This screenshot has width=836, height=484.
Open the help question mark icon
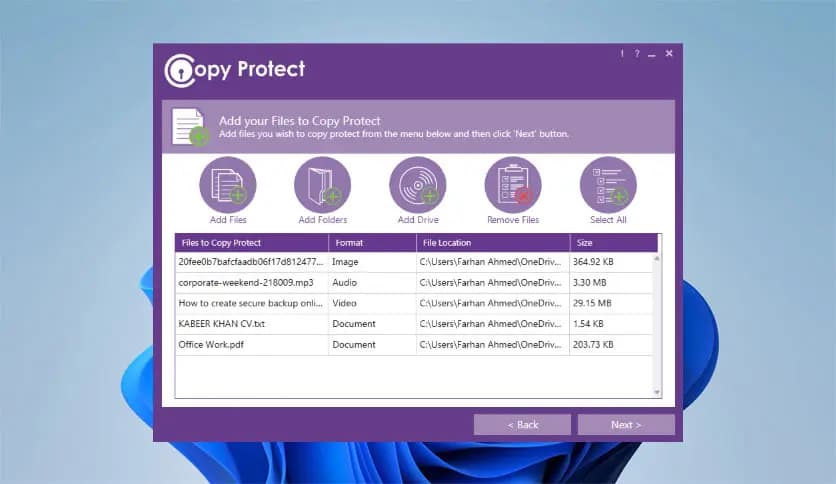pos(637,53)
